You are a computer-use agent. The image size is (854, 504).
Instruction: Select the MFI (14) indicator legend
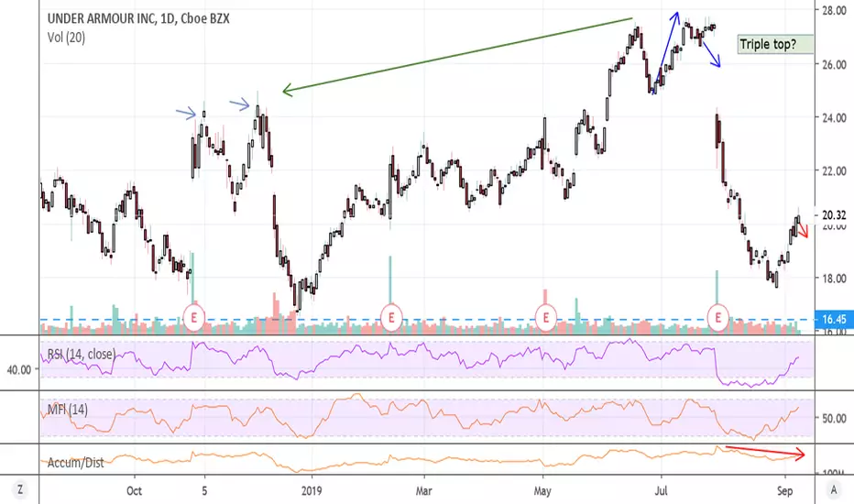(67, 410)
